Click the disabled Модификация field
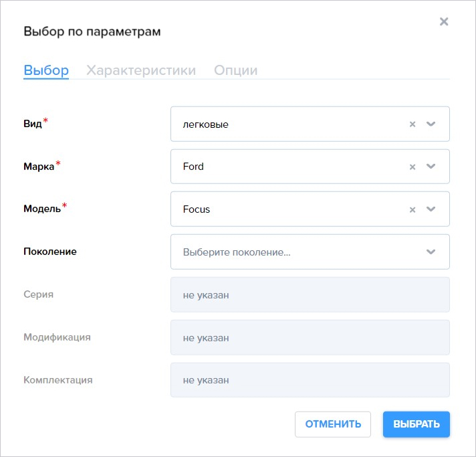Image resolution: width=476 pixels, height=457 pixels. [310, 337]
